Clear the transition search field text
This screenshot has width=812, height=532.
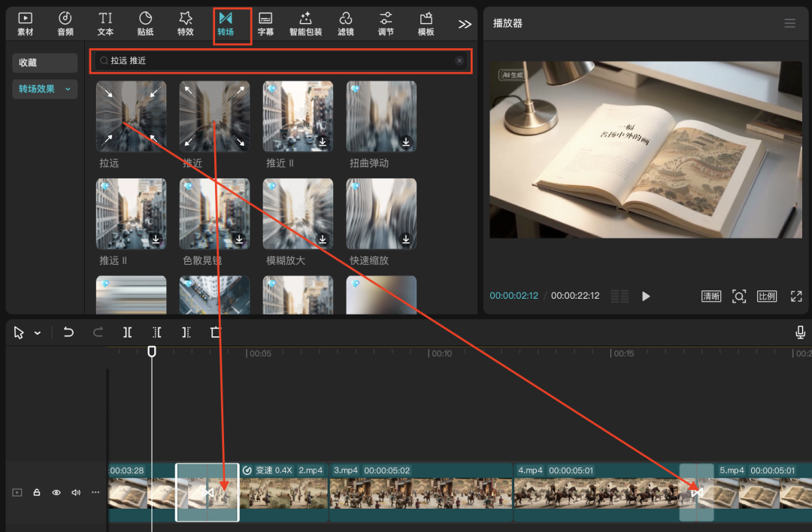tap(459, 60)
